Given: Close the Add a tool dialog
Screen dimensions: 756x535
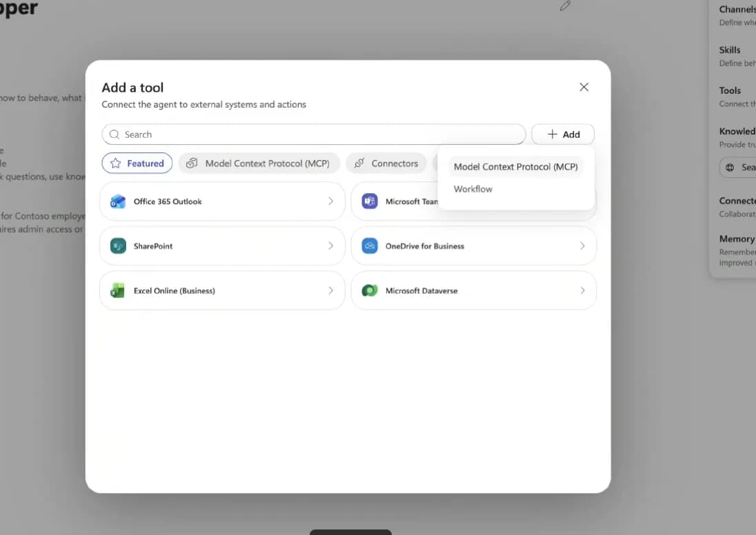Looking at the screenshot, I should click(584, 88).
